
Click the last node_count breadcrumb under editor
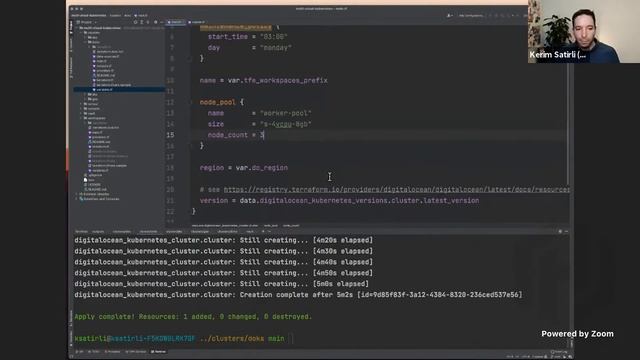(291, 225)
